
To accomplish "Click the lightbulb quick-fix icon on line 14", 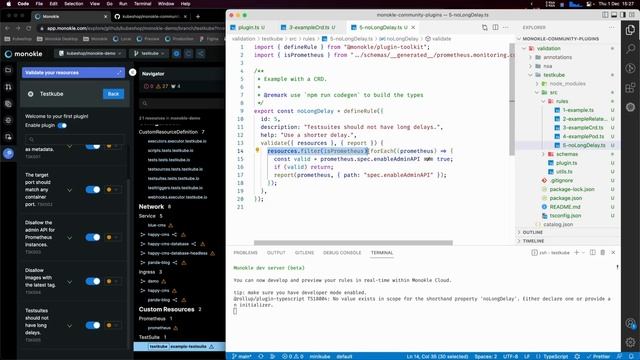I will tap(257, 150).
